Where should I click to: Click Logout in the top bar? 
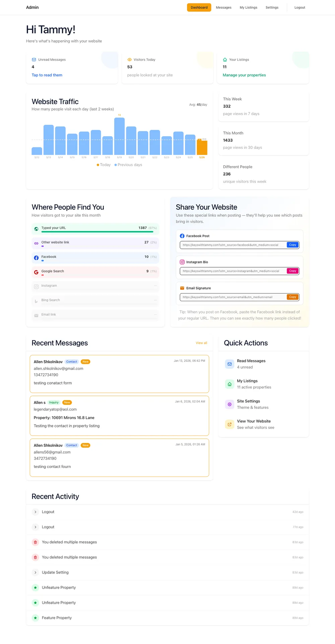click(300, 7)
